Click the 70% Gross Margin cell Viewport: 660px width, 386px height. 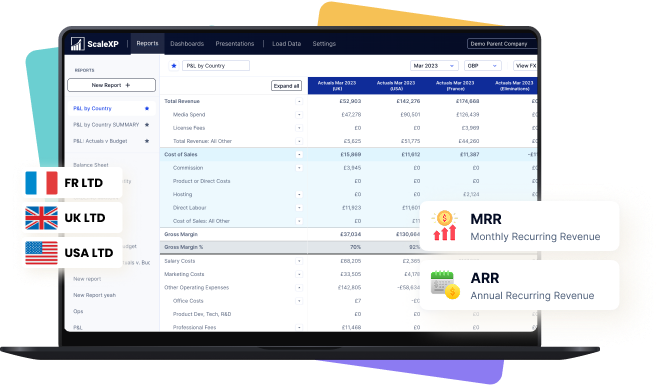point(355,247)
